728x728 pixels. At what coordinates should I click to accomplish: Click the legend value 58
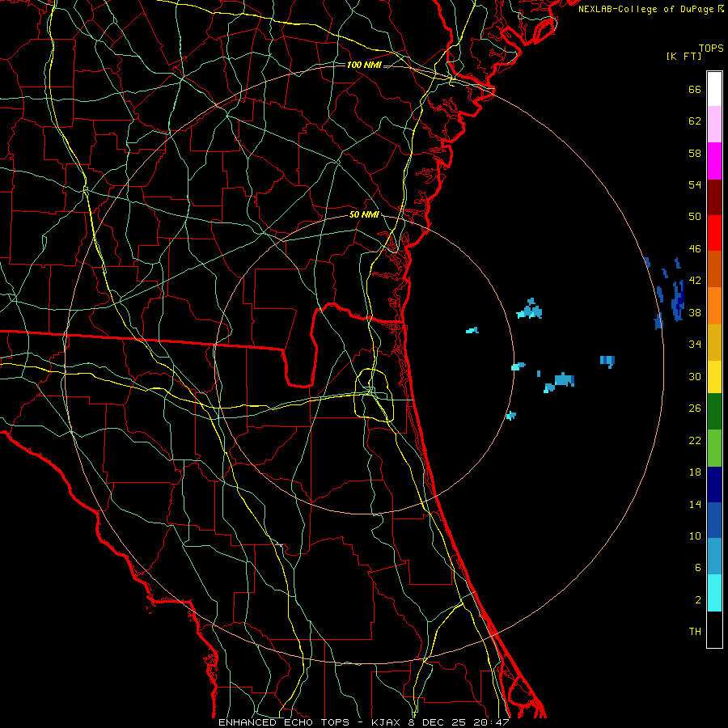695,153
